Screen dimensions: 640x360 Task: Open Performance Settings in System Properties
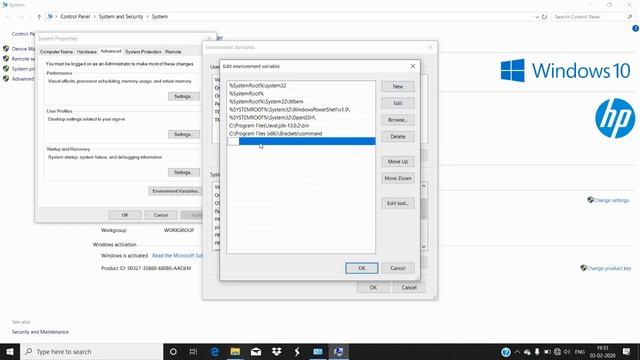pos(184,96)
